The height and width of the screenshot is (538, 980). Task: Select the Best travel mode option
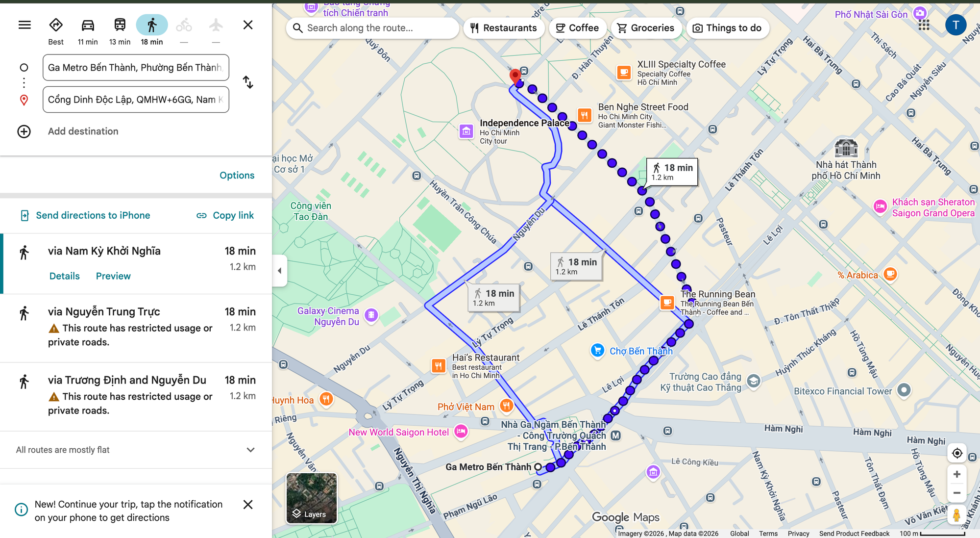55,25
